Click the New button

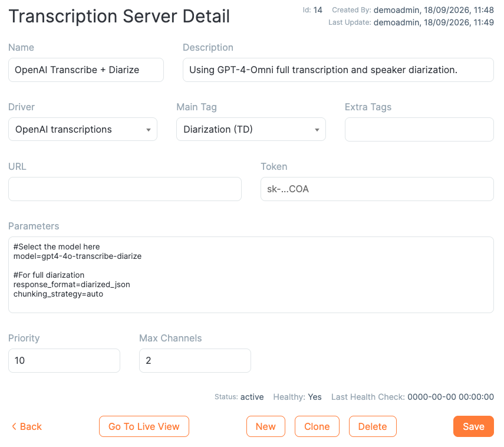click(x=266, y=426)
